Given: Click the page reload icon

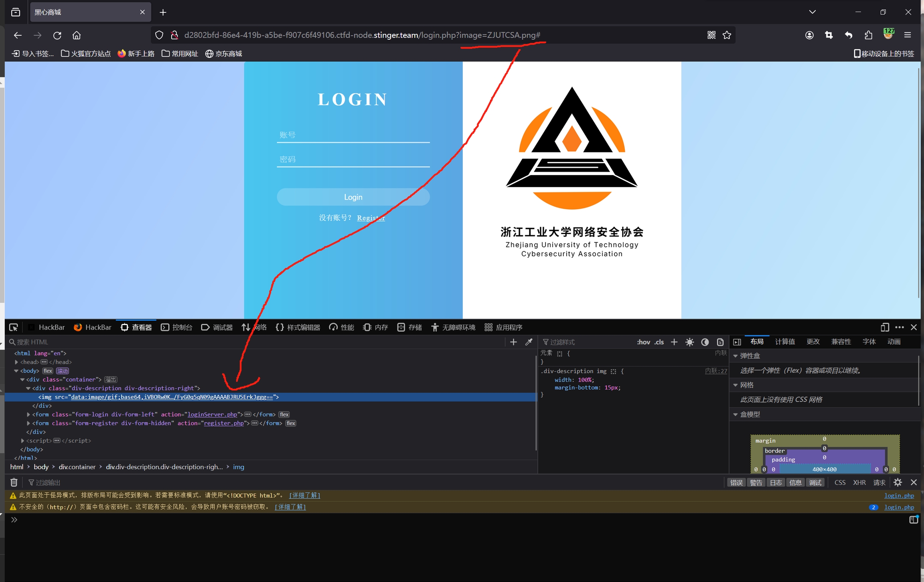Looking at the screenshot, I should tap(57, 35).
